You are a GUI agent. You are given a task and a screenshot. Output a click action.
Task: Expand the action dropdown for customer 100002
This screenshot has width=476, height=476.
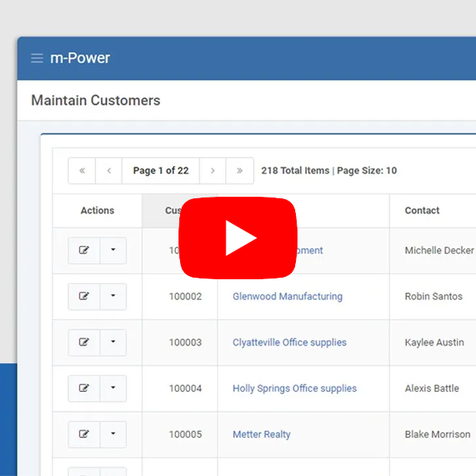[113, 297]
